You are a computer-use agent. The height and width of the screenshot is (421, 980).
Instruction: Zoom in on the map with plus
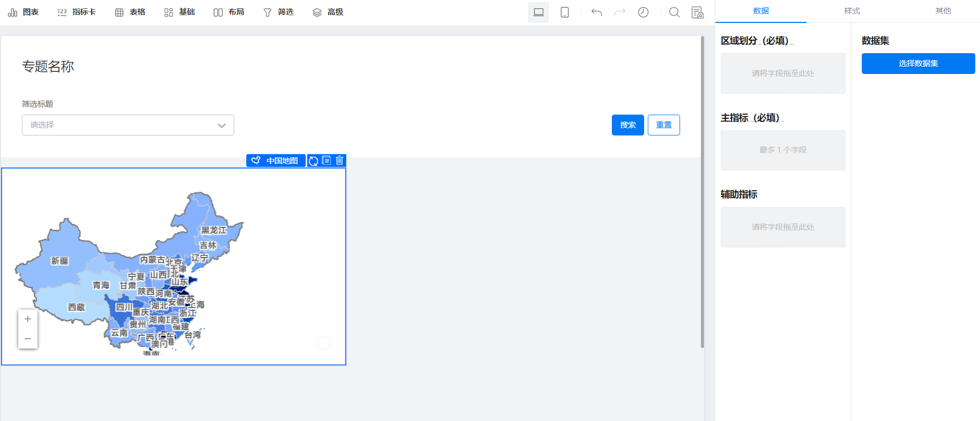(28, 319)
